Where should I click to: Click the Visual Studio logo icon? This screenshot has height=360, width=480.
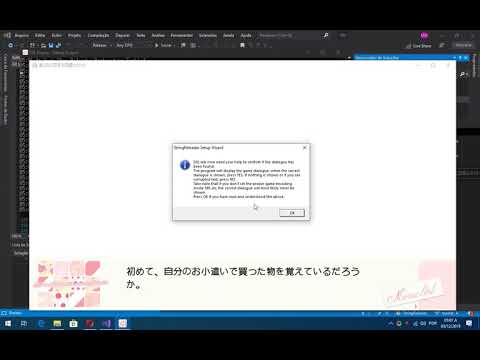(x=7, y=35)
